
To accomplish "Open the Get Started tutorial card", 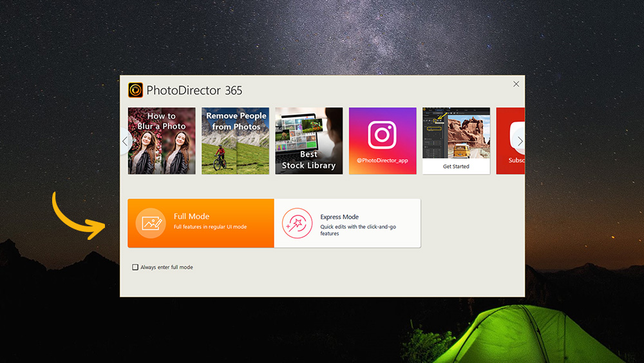I will coord(457,141).
